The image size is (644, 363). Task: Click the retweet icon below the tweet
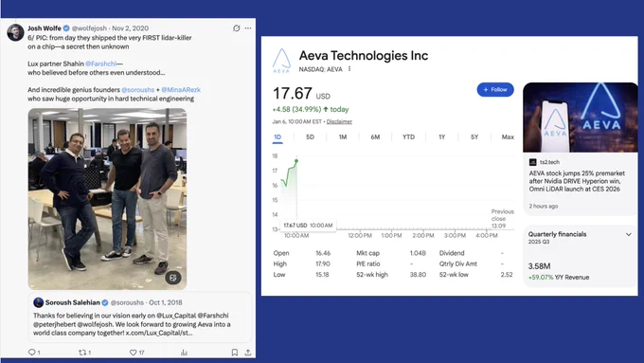click(82, 353)
